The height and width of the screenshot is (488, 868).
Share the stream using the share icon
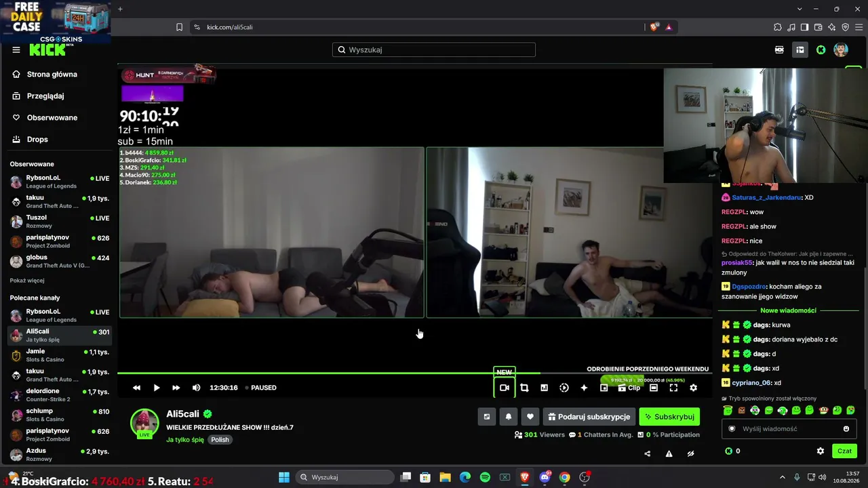[x=647, y=454]
